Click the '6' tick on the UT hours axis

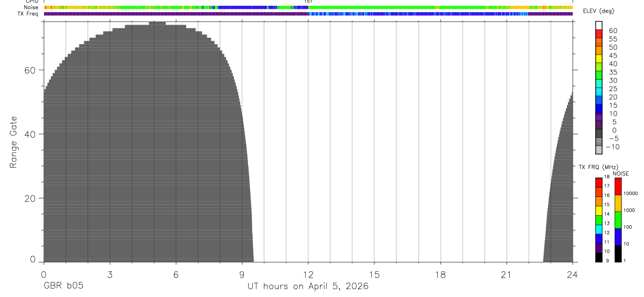point(176,274)
